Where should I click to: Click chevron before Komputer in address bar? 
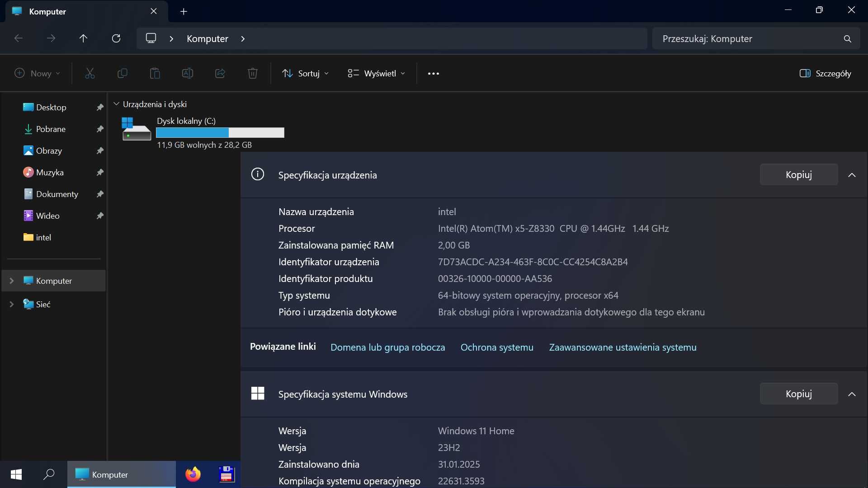[x=171, y=39]
